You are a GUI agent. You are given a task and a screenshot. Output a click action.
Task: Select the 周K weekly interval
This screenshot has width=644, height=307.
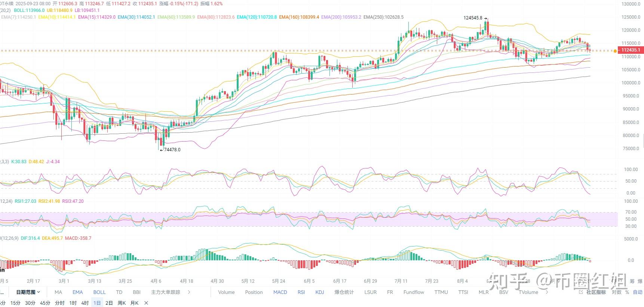pos(122,303)
